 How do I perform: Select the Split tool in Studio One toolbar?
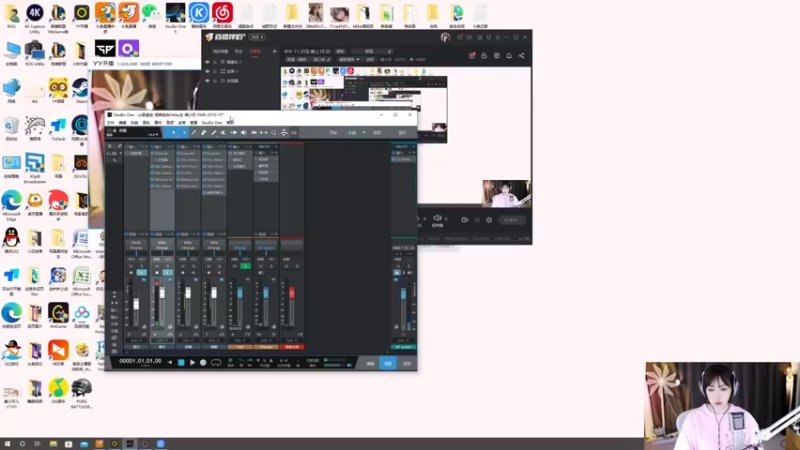pyautogui.click(x=193, y=133)
